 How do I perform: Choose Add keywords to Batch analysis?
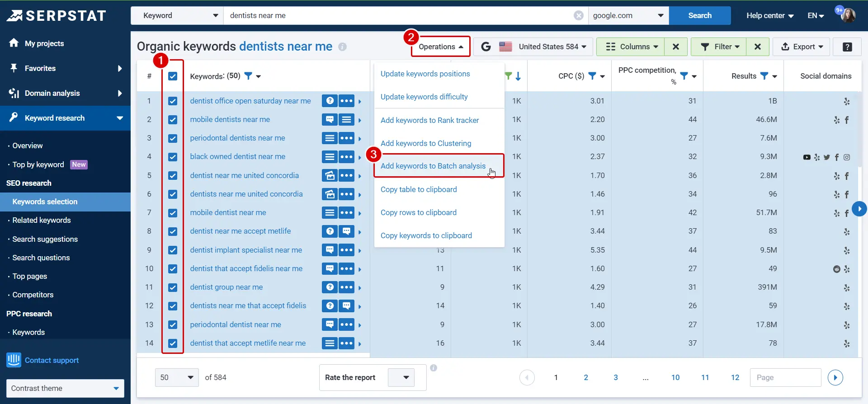coord(433,166)
